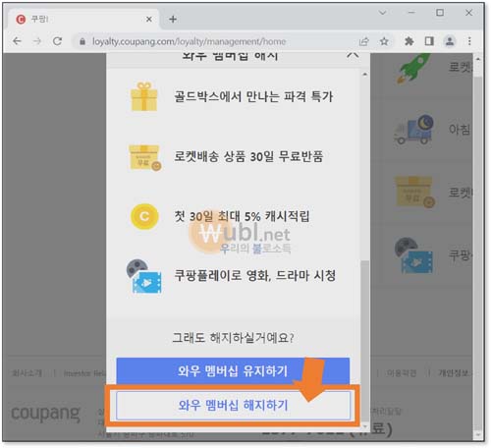491x448 pixels.
Task: Go back to previous page
Action: click(x=17, y=41)
